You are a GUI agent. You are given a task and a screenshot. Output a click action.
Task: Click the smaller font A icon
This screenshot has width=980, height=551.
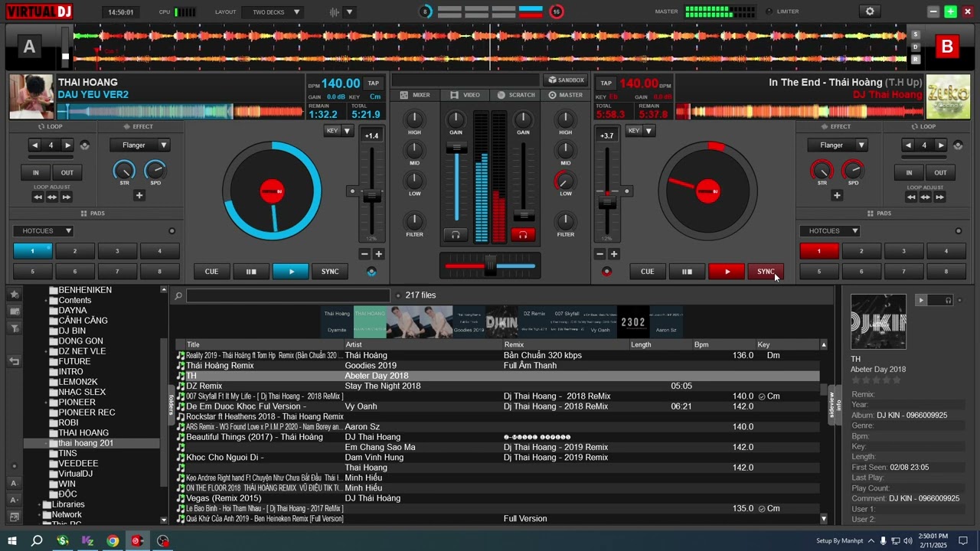coord(14,500)
